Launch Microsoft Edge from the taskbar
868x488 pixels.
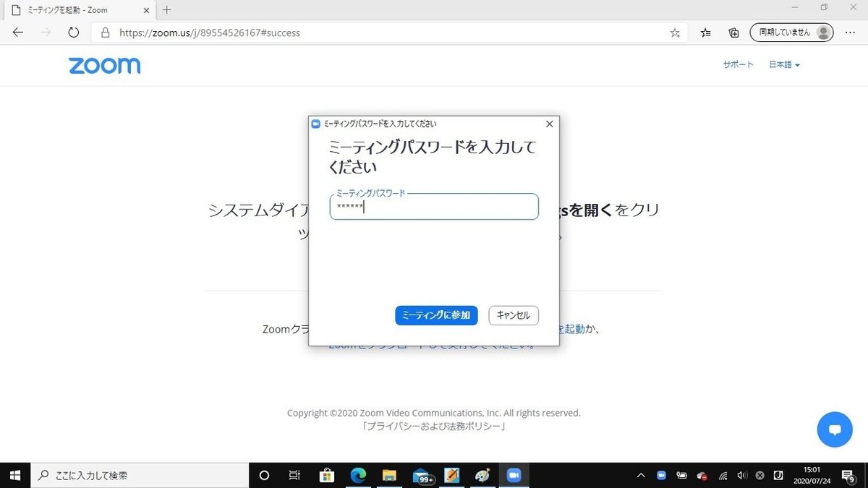pyautogui.click(x=357, y=475)
